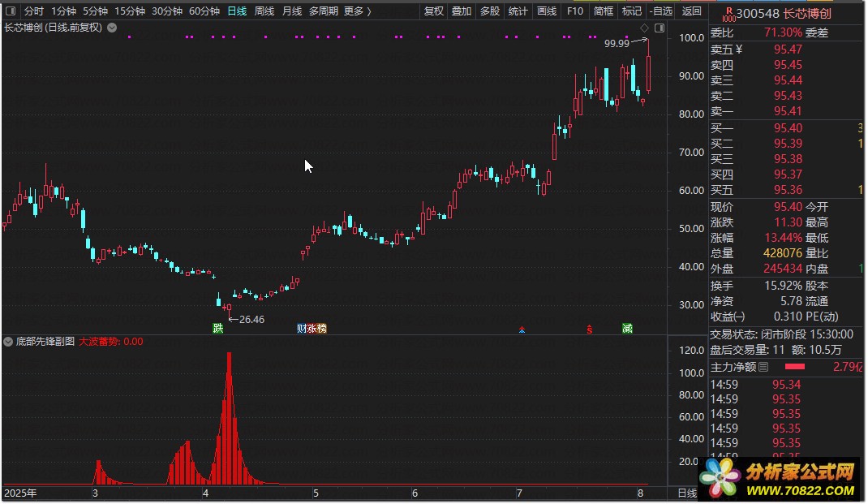The height and width of the screenshot is (504, 868).
Task: Click the 返回 back button
Action: [x=691, y=11]
